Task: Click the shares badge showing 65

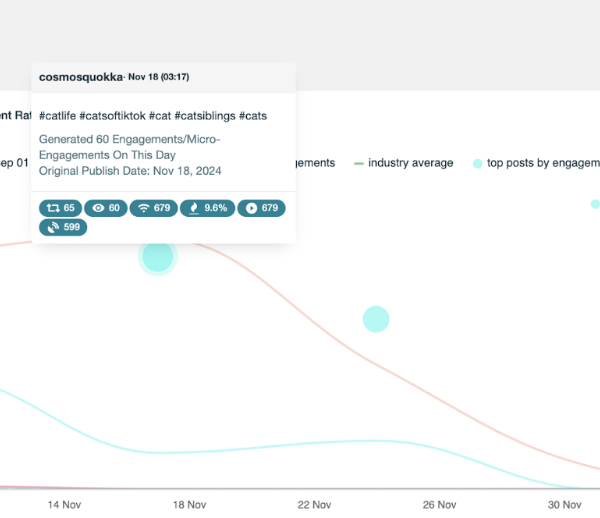Action: pos(59,208)
